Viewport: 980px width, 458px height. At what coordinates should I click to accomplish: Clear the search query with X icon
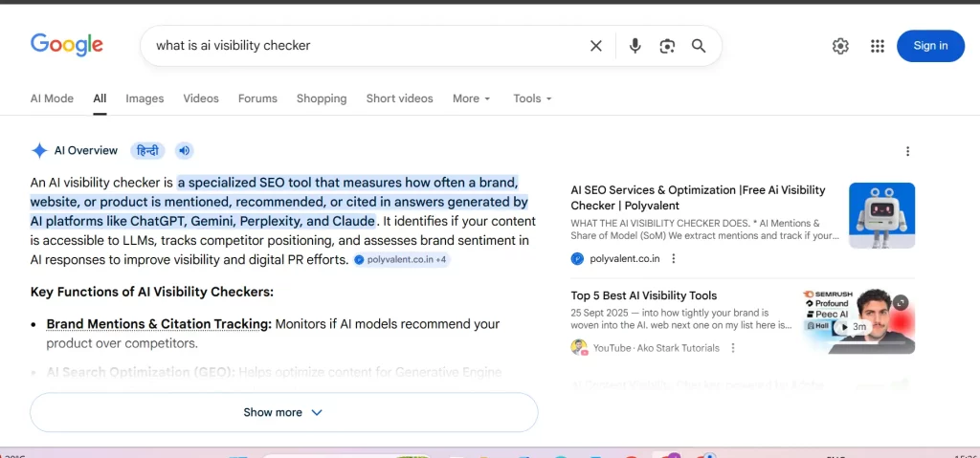click(596, 46)
